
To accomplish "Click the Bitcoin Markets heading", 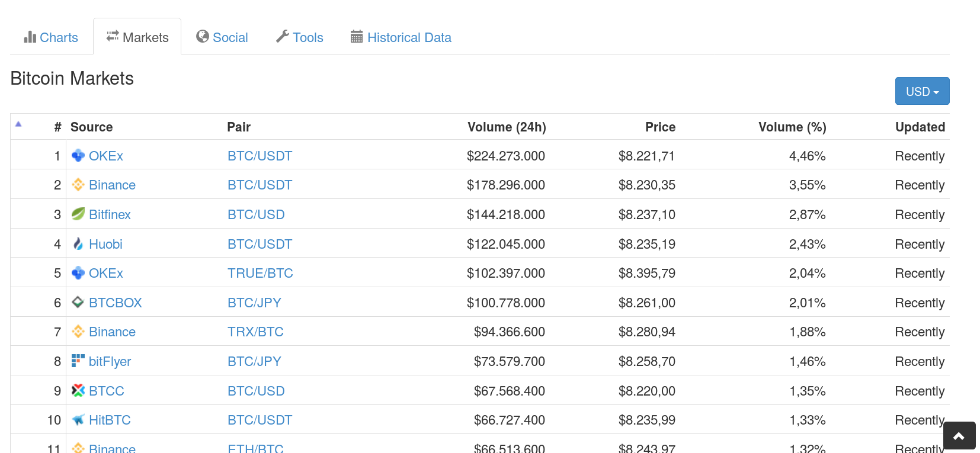I will [x=72, y=78].
